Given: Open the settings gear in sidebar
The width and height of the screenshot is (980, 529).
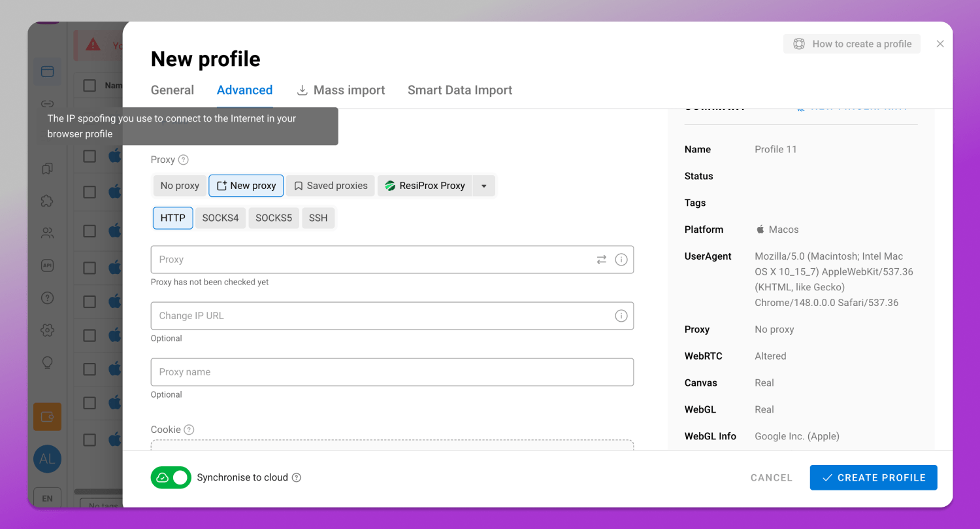Looking at the screenshot, I should click(47, 330).
